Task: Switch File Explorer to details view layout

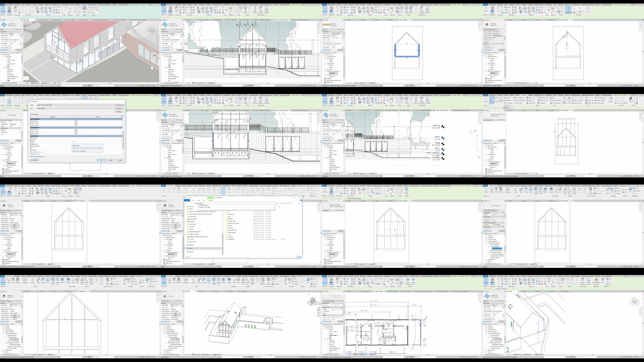Action: pos(298,257)
